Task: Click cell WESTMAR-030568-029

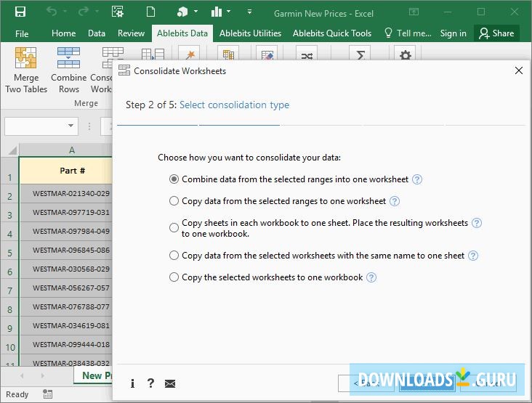Action: tap(66, 269)
